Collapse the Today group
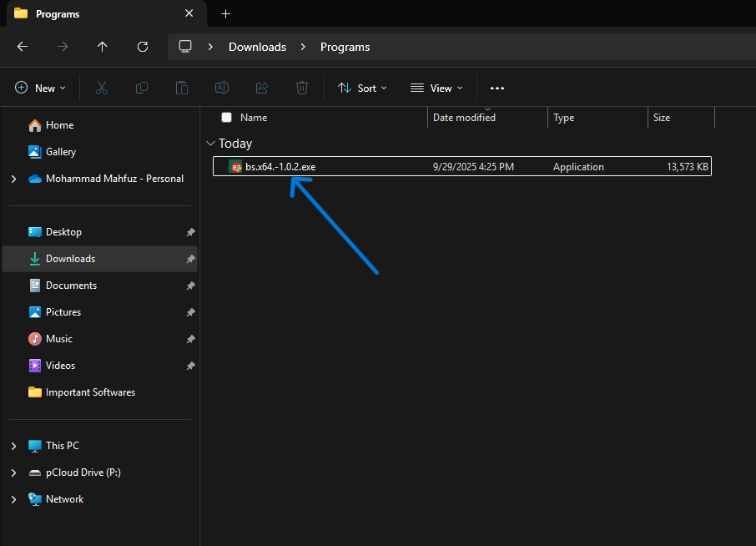756x546 pixels. pos(211,144)
